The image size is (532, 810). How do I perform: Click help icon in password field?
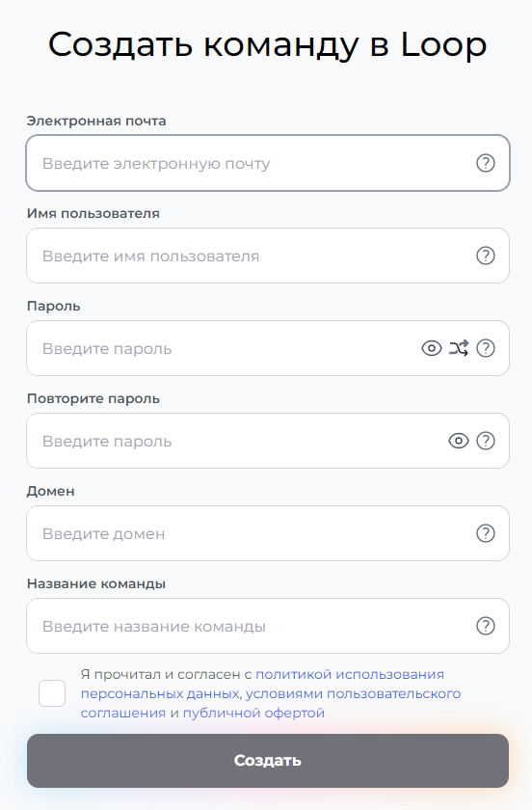click(x=485, y=348)
